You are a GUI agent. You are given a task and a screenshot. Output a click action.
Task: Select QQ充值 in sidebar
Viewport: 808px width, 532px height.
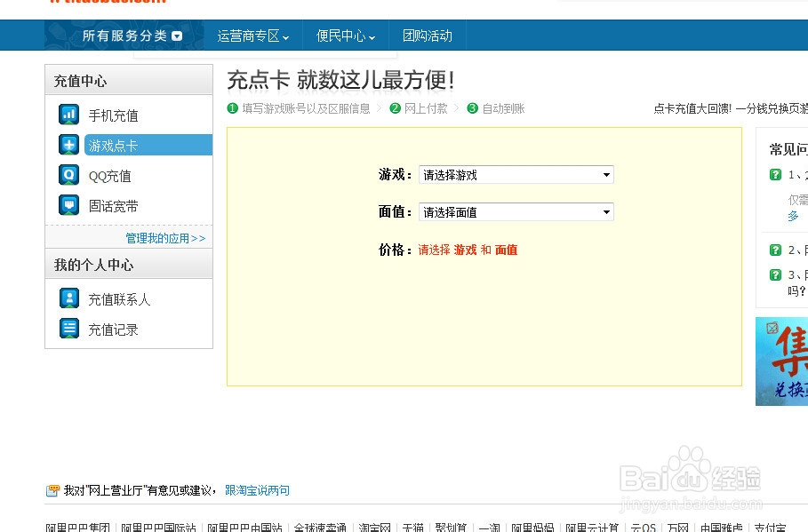click(109, 176)
